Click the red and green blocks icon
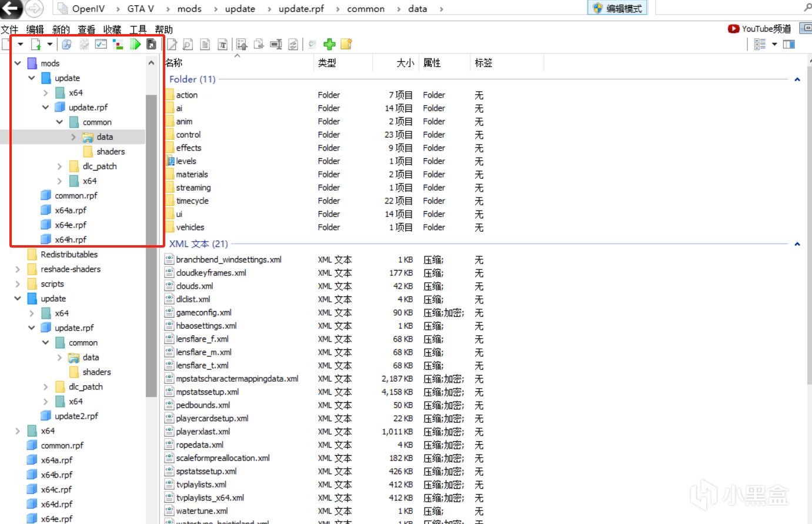The width and height of the screenshot is (812, 524). pyautogui.click(x=118, y=44)
